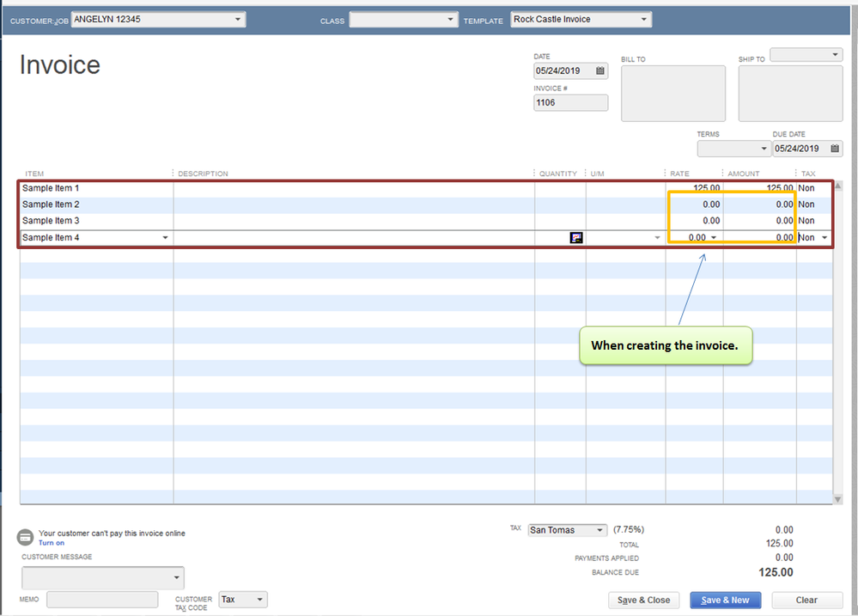The height and width of the screenshot is (616, 858).
Task: Click the Memo input field
Action: tap(102, 600)
